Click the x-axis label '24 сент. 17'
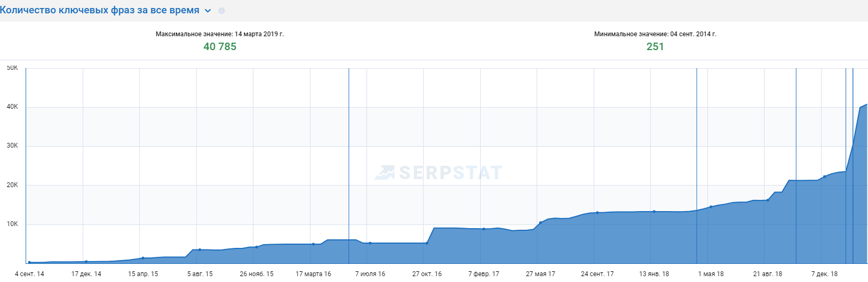The image size is (868, 282). (597, 274)
